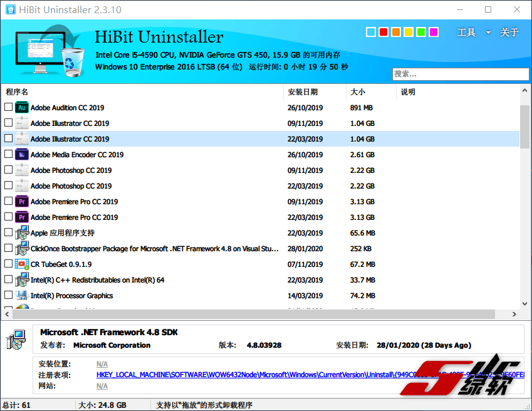Tick the checkbox for CR TubeGet 0.9.1.9
This screenshot has width=532, height=411.
8,264
